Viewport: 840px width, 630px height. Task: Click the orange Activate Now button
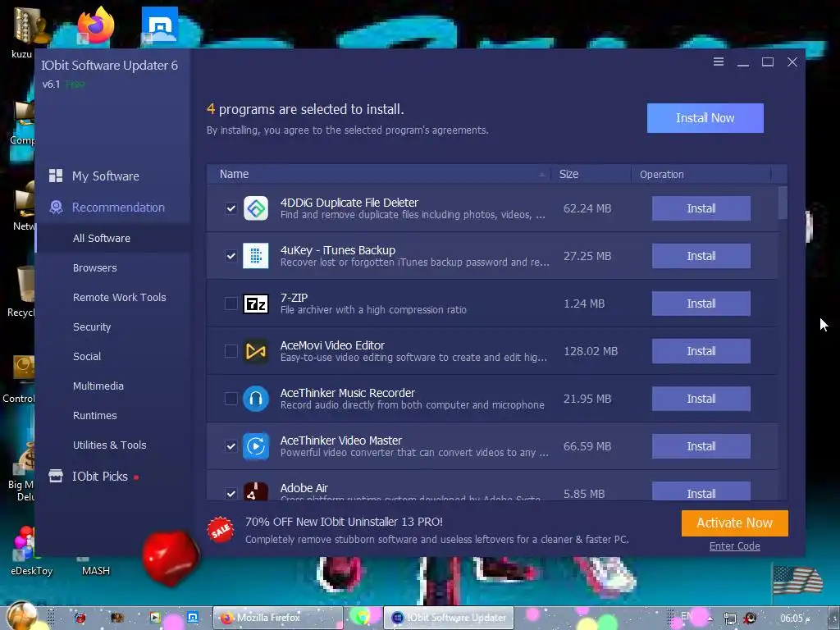(734, 523)
